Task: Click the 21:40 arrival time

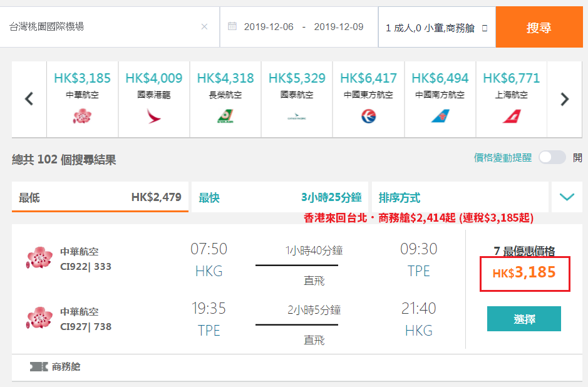Action: pyautogui.click(x=419, y=309)
